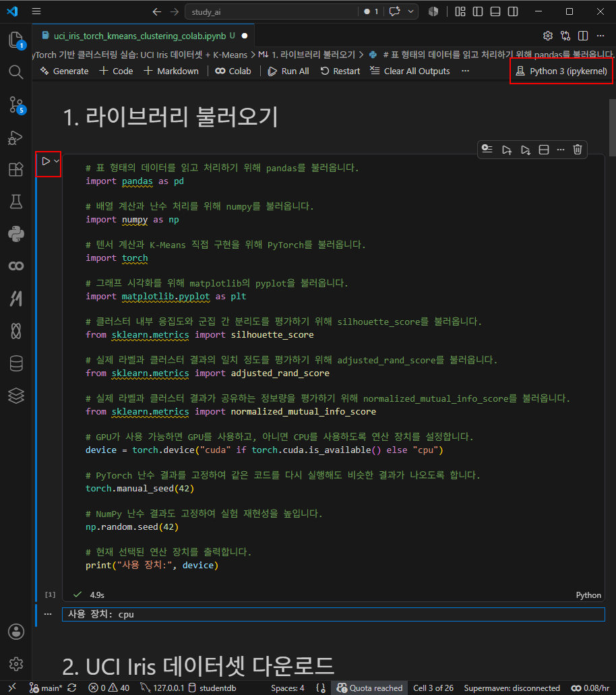616x695 pixels.
Task: Click the main* branch in status bar
Action: tap(46, 688)
